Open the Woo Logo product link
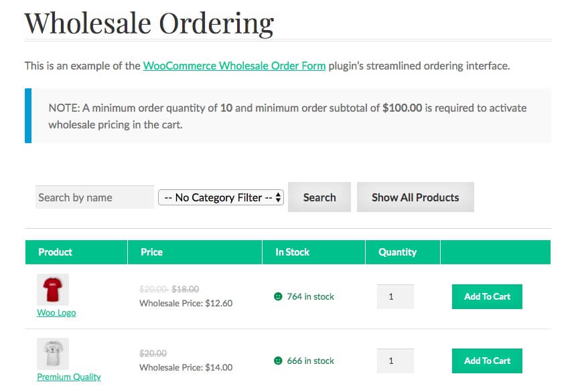 pyautogui.click(x=56, y=312)
